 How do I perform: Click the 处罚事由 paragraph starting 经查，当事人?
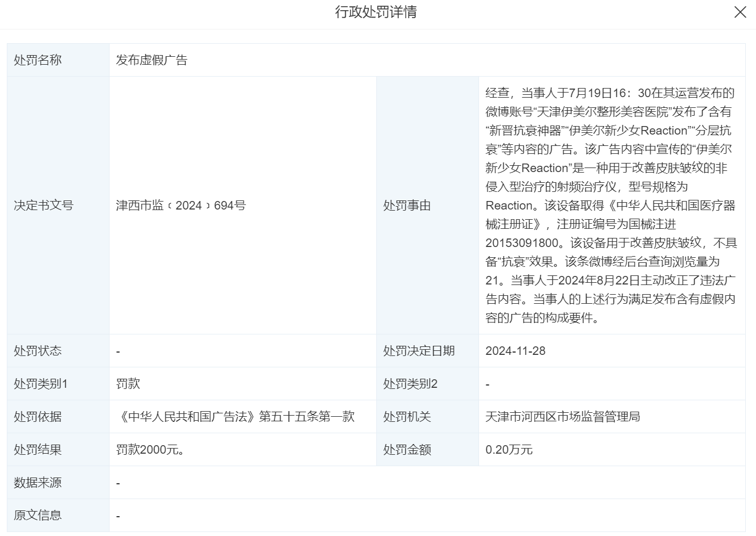tap(611, 206)
